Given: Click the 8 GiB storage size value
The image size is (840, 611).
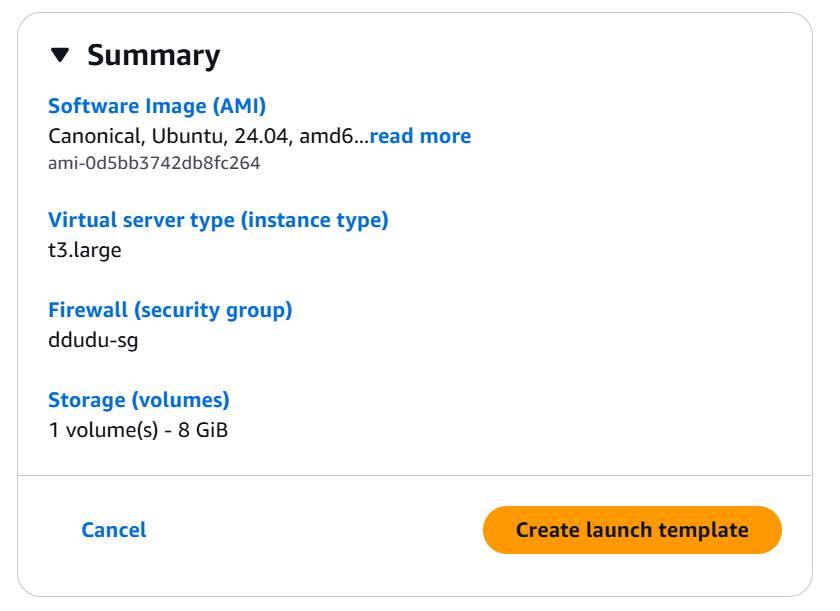Looking at the screenshot, I should click(x=205, y=430).
